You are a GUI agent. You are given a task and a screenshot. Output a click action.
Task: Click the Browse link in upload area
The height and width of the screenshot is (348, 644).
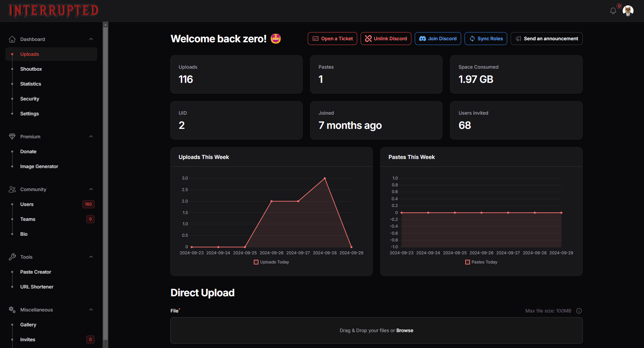[x=405, y=330]
